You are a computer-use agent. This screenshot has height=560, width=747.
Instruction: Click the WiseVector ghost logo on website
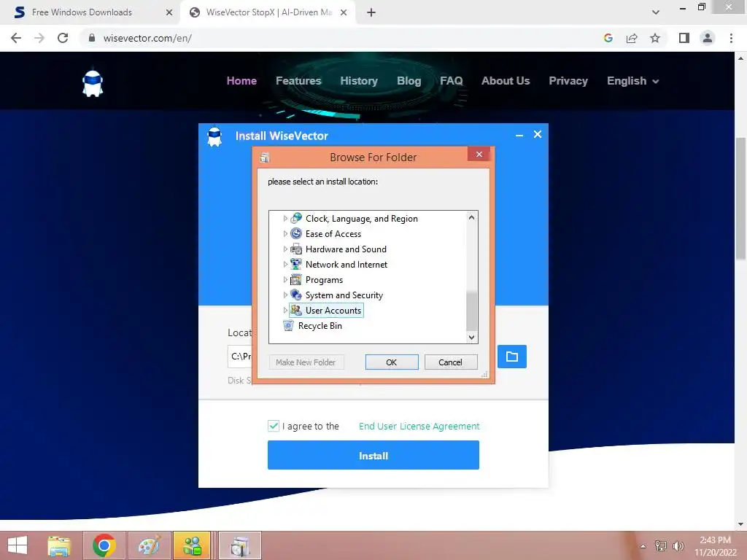[93, 83]
